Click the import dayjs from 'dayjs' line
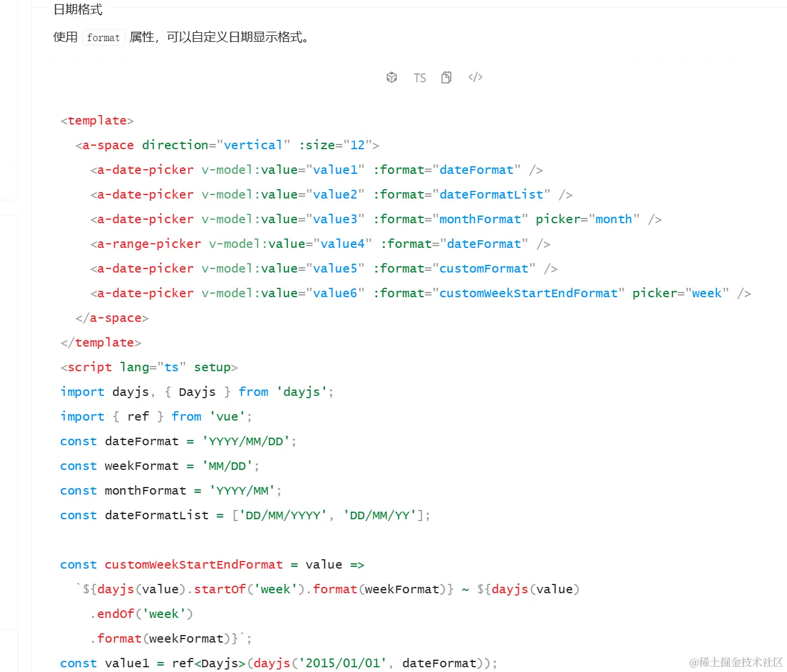Viewport: 787px width, 672px height. coord(197,392)
